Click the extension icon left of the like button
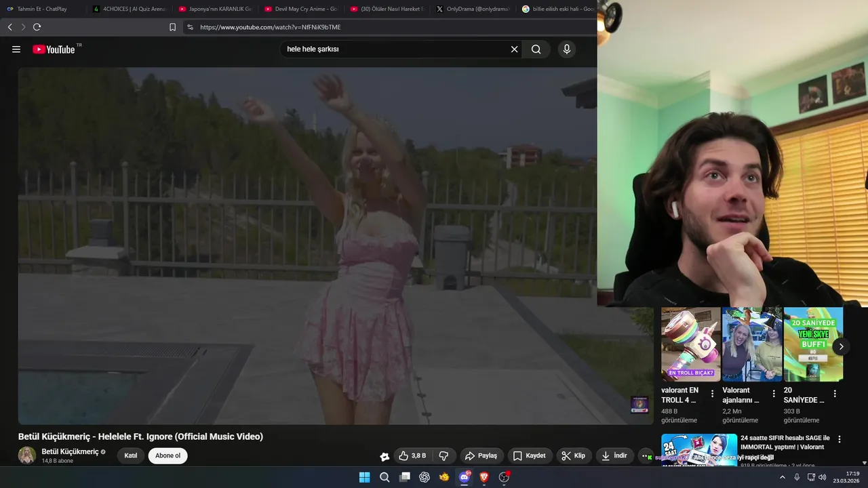The width and height of the screenshot is (868, 488). coord(384,456)
